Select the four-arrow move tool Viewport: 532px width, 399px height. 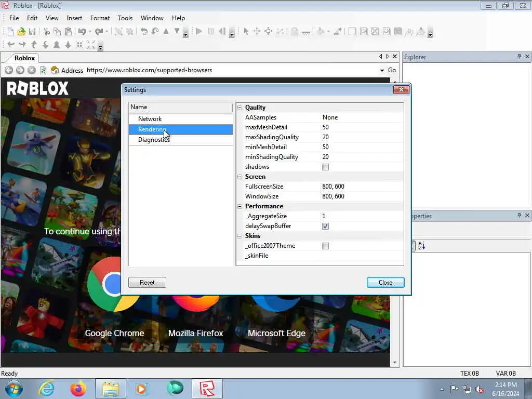[257, 32]
